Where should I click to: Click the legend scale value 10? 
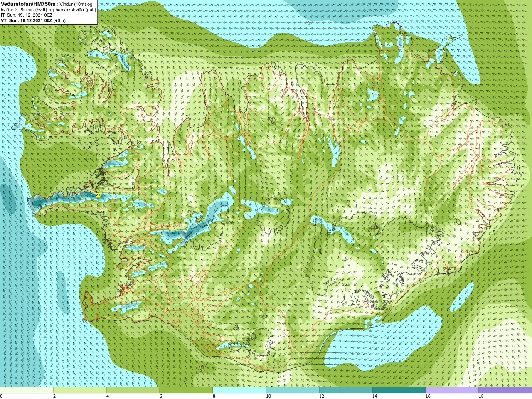point(268,397)
